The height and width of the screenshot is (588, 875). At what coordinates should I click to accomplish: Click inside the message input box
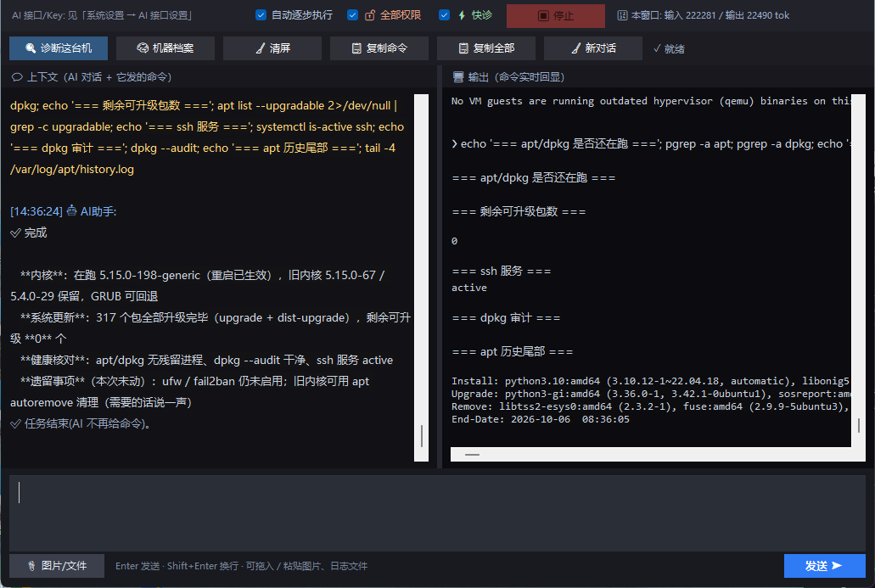click(437, 512)
